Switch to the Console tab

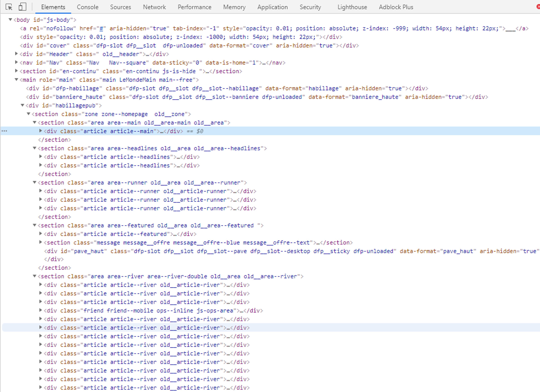click(x=87, y=7)
